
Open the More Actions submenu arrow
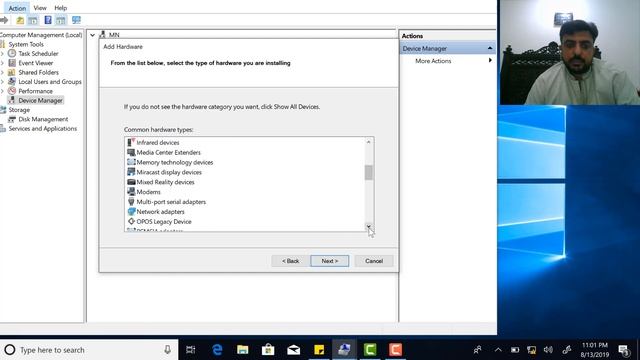pyautogui.click(x=490, y=60)
